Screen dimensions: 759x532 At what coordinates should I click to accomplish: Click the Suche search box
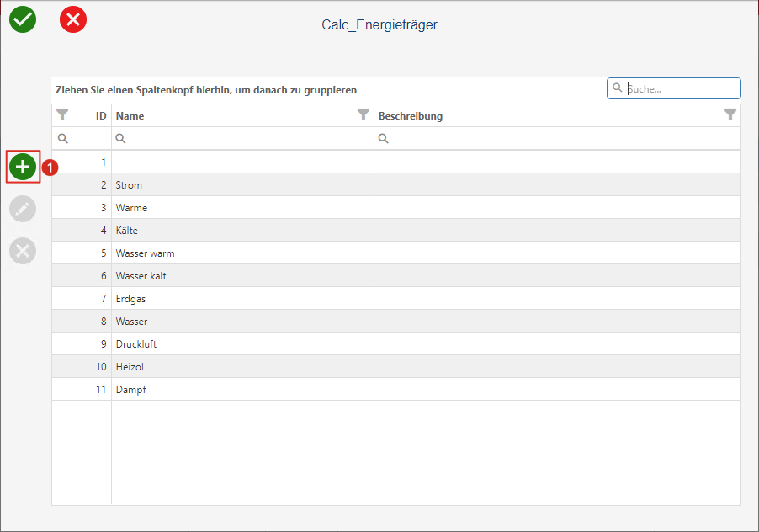tap(674, 88)
